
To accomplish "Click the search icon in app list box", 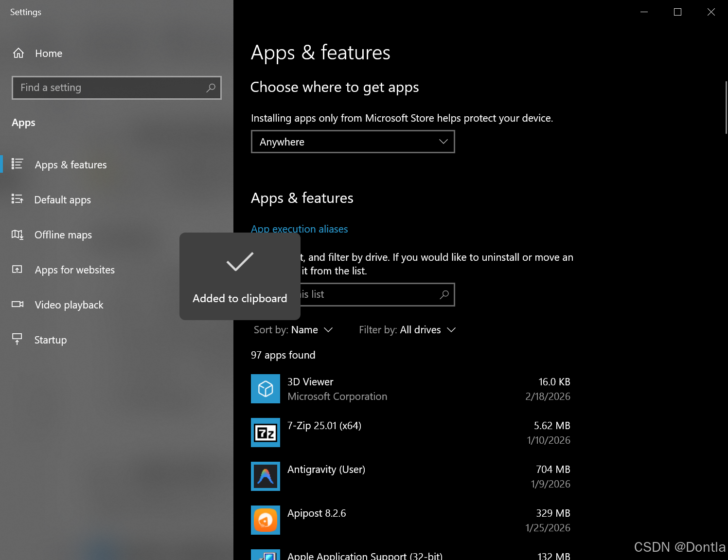I will [444, 294].
